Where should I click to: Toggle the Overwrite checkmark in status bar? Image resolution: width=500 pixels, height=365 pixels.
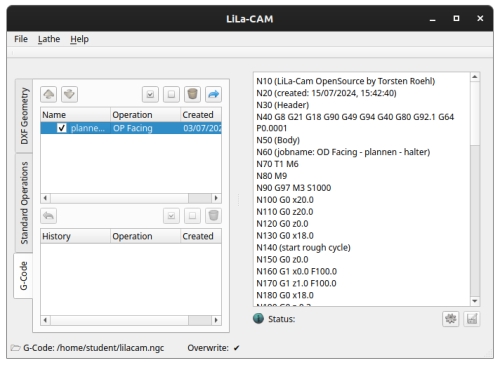pyautogui.click(x=236, y=348)
